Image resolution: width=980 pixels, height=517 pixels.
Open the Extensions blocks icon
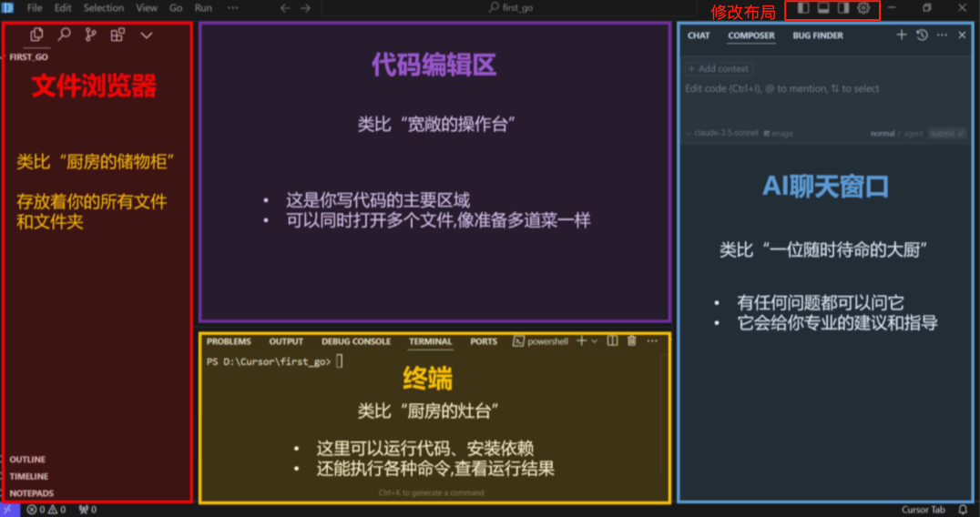pos(117,35)
